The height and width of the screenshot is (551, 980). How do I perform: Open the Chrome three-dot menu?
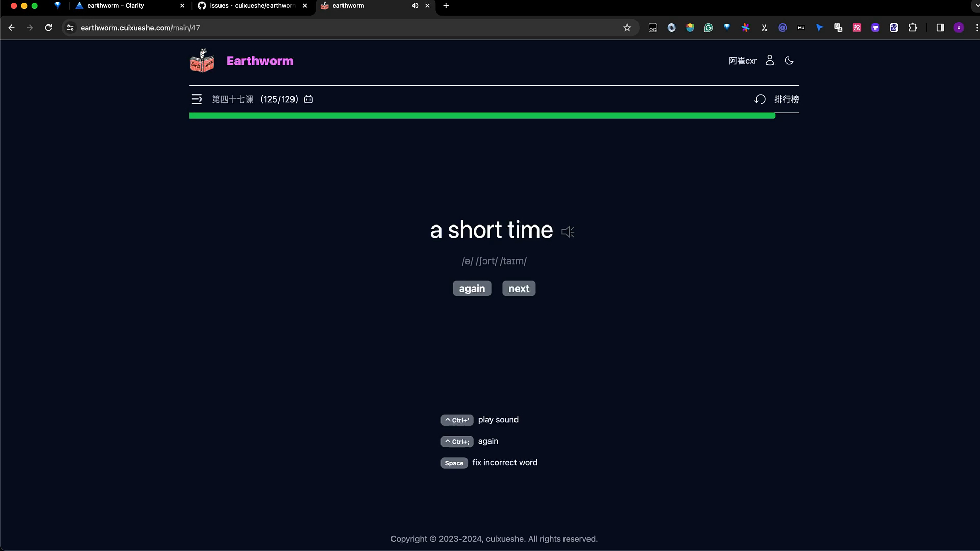976,28
